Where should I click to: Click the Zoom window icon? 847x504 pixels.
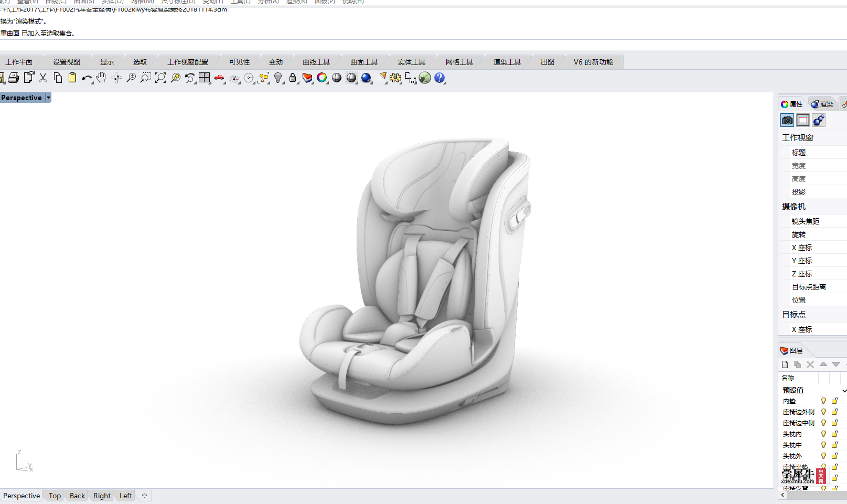click(146, 78)
